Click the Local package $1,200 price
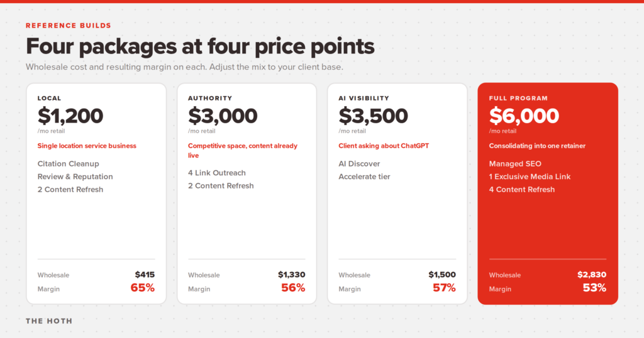The height and width of the screenshot is (338, 644). [x=70, y=116]
